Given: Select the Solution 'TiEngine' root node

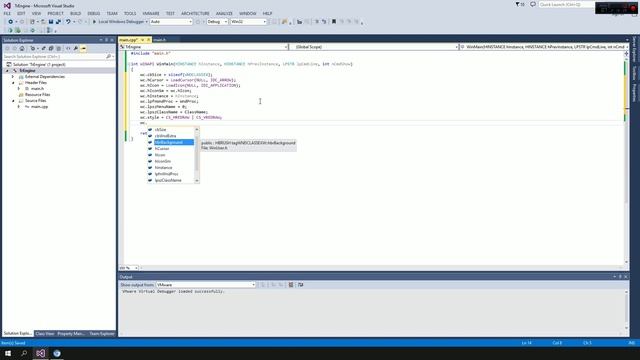Looking at the screenshot, I should [39, 64].
